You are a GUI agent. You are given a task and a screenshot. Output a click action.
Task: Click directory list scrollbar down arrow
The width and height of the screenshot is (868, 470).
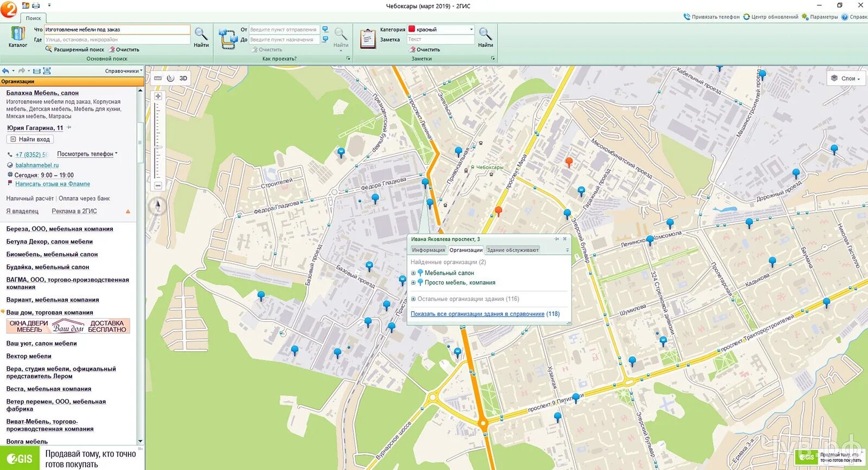pyautogui.click(x=140, y=441)
